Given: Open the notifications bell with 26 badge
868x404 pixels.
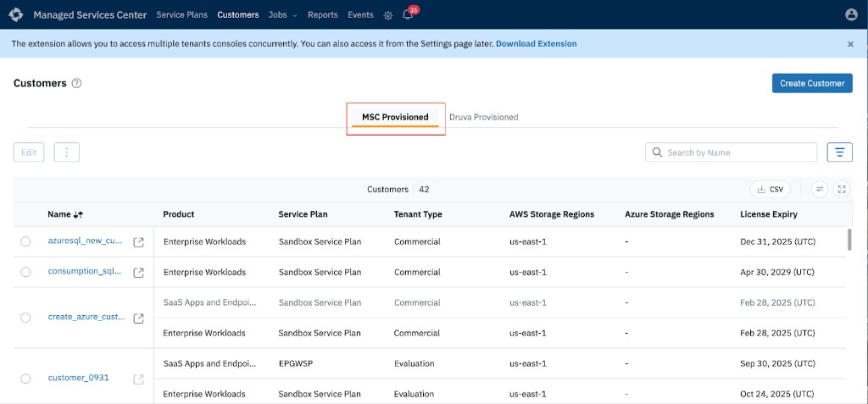Looking at the screenshot, I should (x=408, y=15).
